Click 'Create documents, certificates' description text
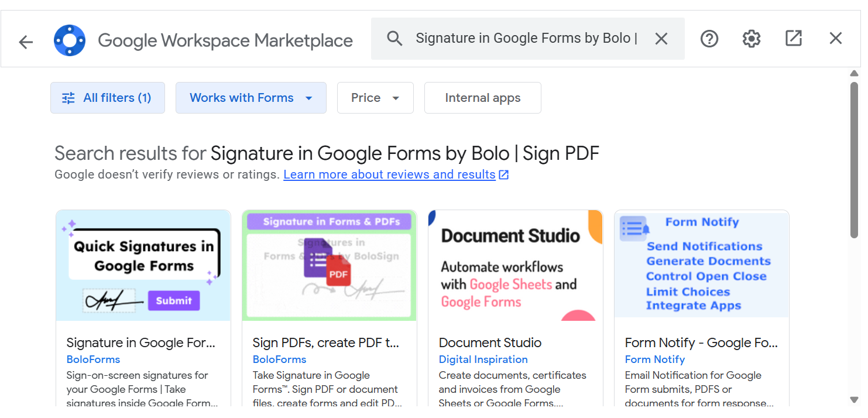This screenshot has width=868, height=418. (x=513, y=375)
